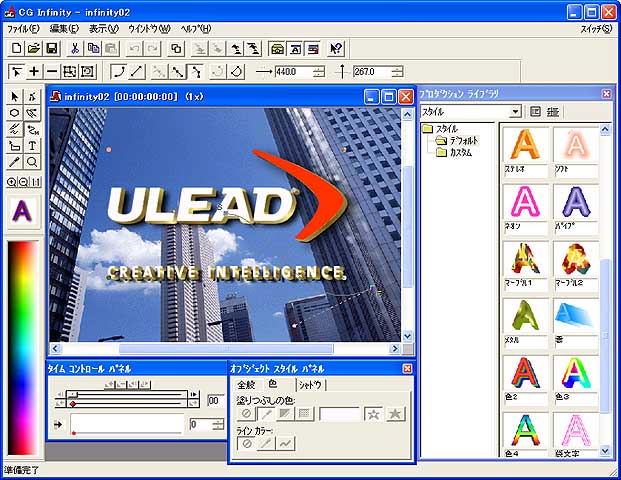Toggle the straight line segment mode button
Screen dimensions: 621x480
[x=137, y=71]
